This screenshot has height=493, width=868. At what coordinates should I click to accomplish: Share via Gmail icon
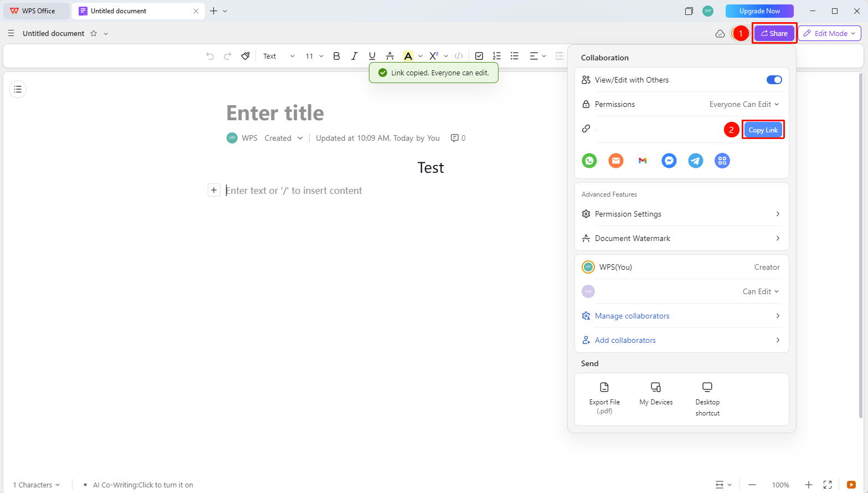[643, 161]
